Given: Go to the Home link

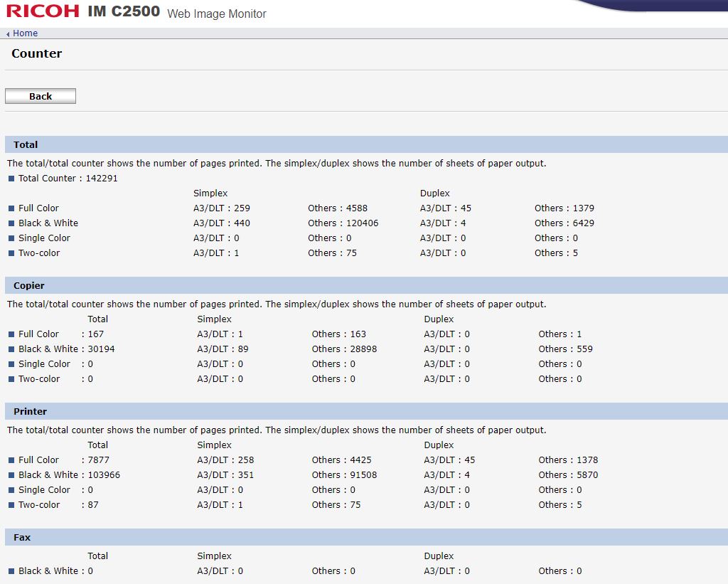Looking at the screenshot, I should [25, 33].
